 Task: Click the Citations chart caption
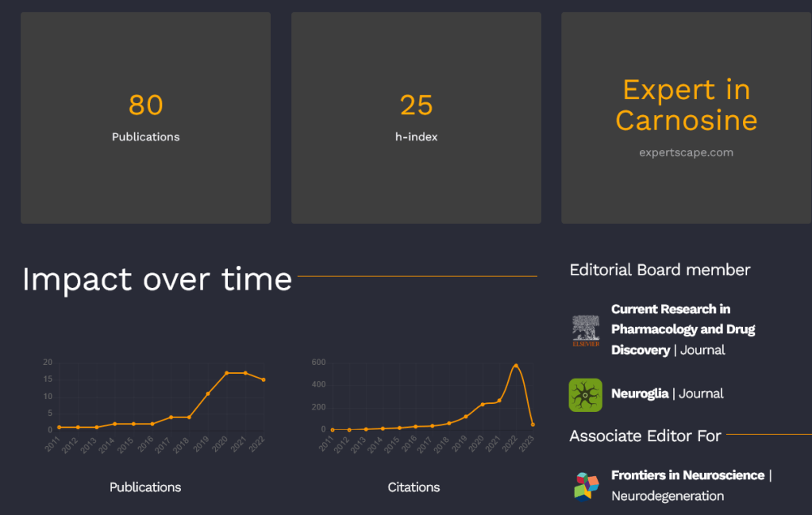point(414,487)
